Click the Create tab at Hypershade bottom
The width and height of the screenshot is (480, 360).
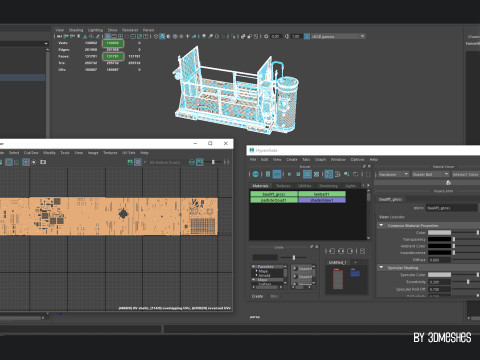(257, 296)
